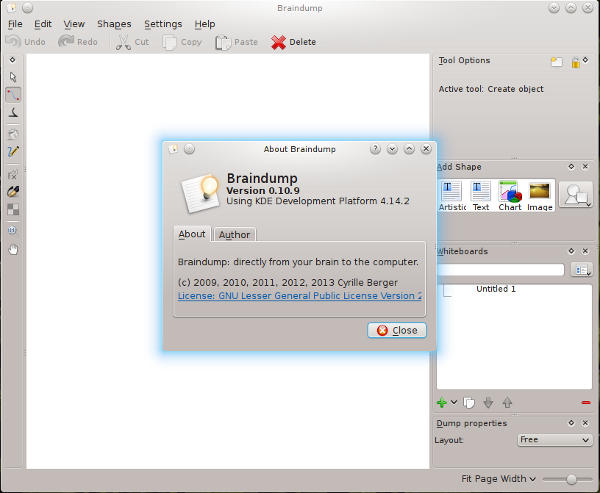Click the Whiteboards search field

[501, 270]
